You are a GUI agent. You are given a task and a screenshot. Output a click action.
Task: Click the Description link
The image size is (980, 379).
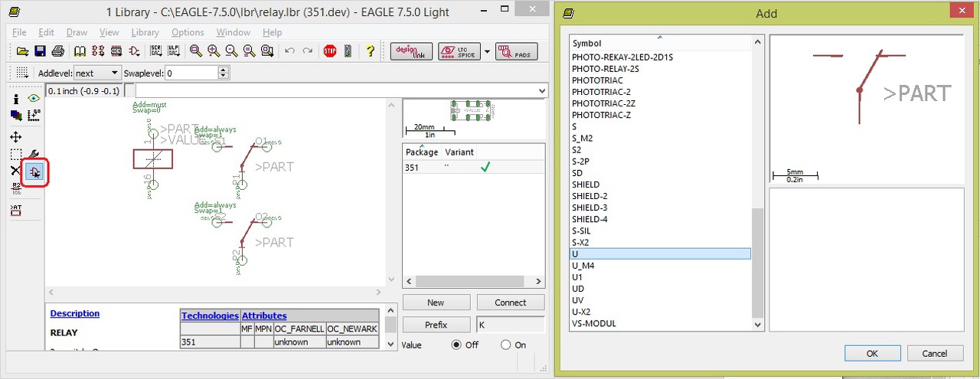click(75, 313)
